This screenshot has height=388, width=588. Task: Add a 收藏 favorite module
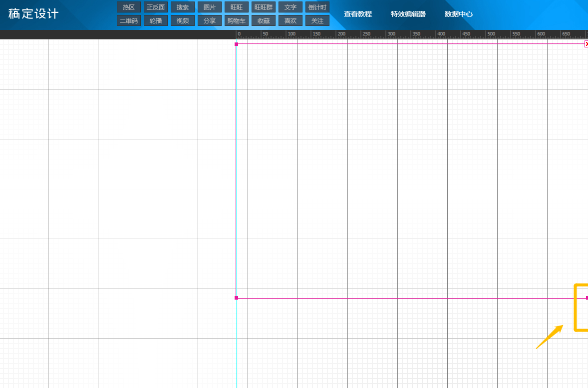click(x=264, y=20)
